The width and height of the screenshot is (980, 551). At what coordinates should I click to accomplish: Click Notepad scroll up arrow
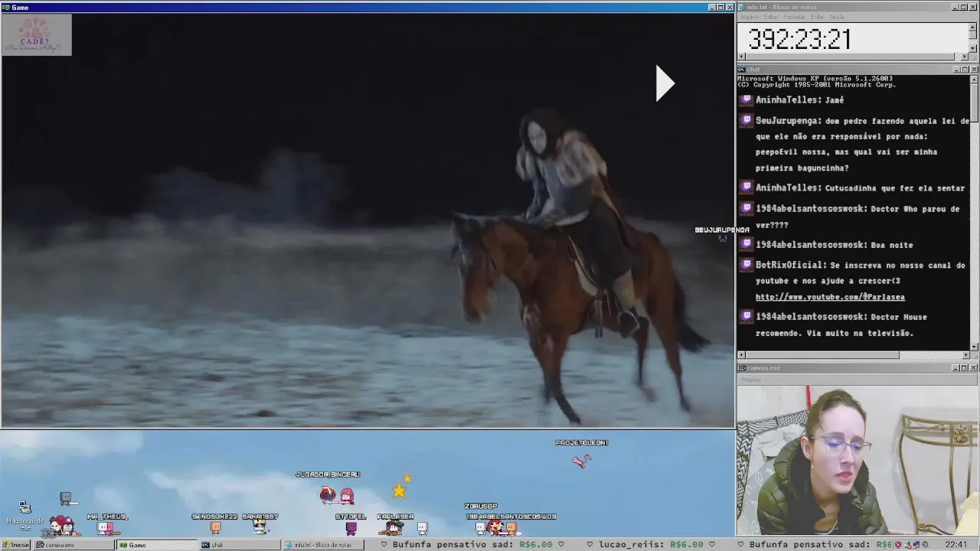coord(973,27)
